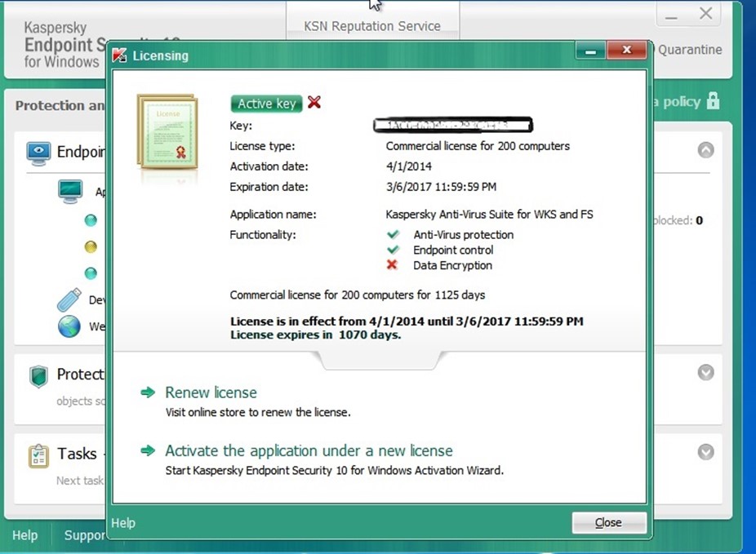756x554 pixels.
Task: Click the license certificate image
Action: point(167,131)
